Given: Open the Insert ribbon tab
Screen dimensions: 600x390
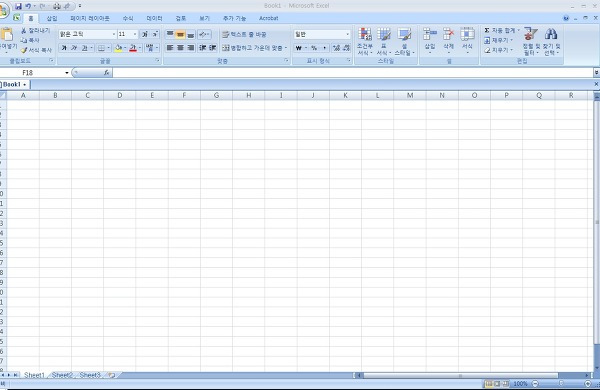Looking at the screenshot, I should 52,18.
